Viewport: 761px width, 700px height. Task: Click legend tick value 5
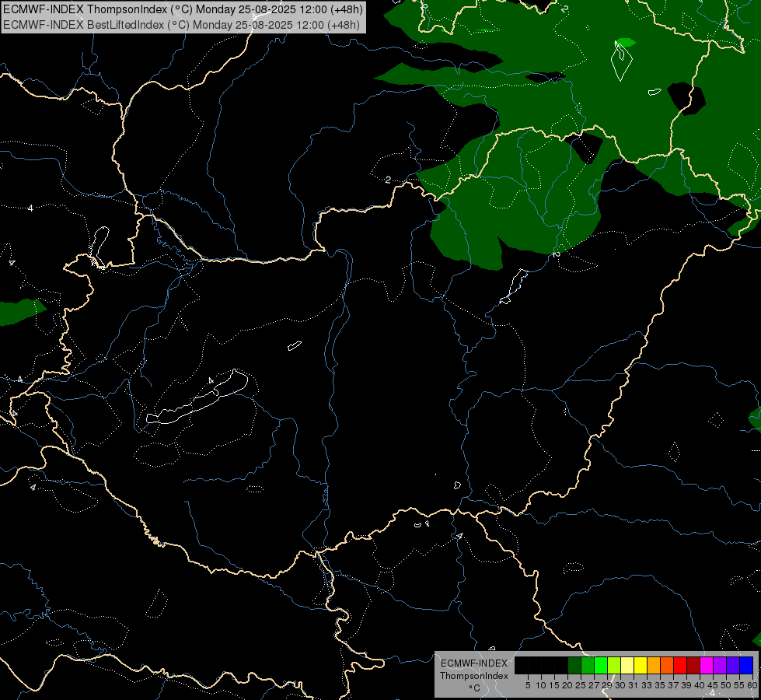528,685
